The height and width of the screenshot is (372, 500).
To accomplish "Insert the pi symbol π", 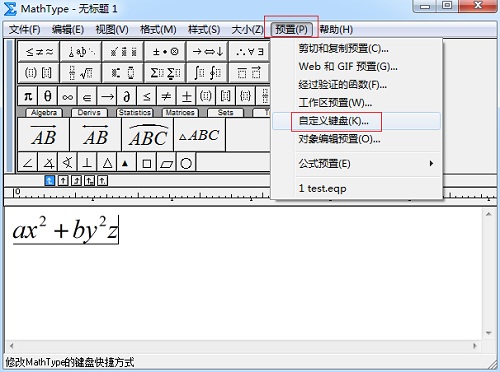I will pyautogui.click(x=28, y=96).
